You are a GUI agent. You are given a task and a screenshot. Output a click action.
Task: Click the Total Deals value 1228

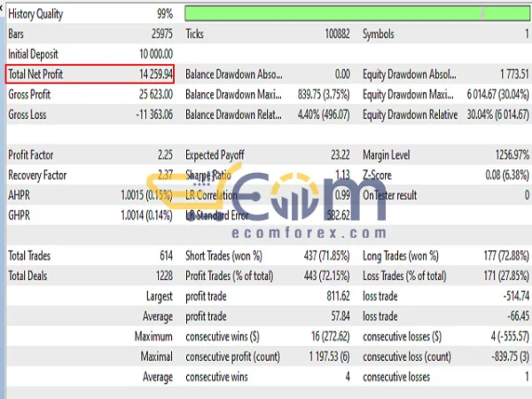tap(160, 277)
